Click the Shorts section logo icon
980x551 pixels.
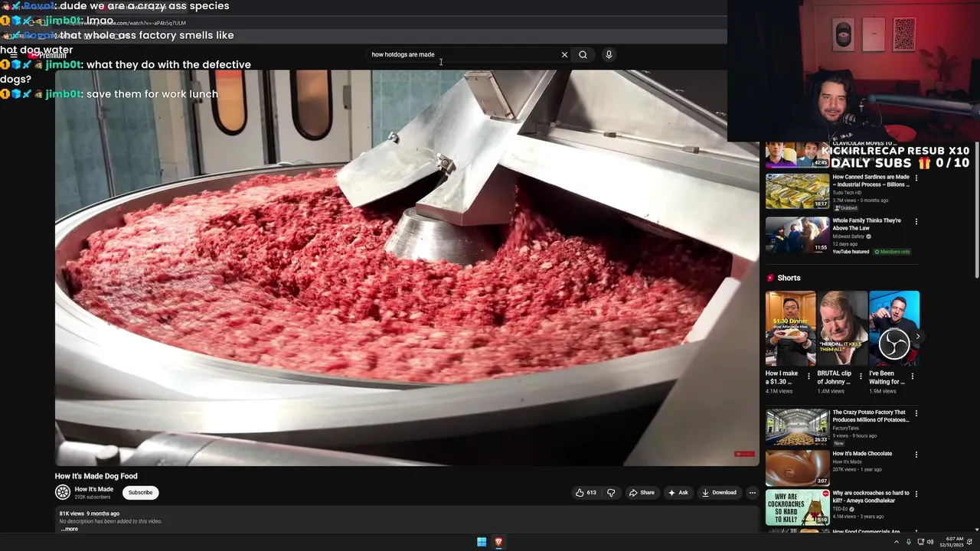[770, 278]
